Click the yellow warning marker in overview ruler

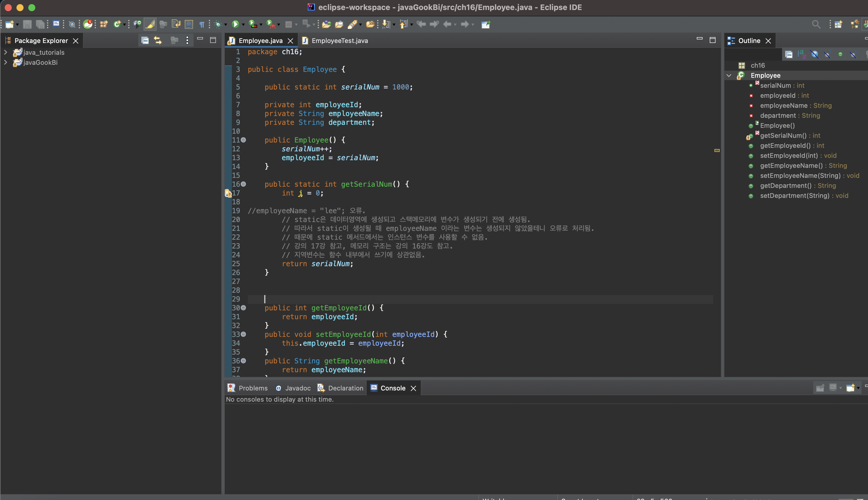(717, 150)
